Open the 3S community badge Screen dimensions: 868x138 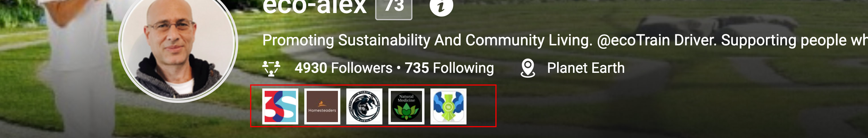(280, 107)
